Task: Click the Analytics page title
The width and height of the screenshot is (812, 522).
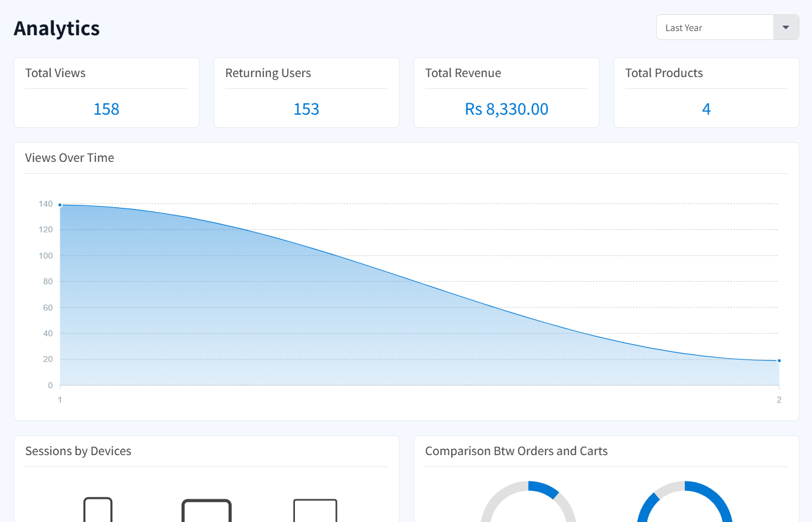Action: [57, 28]
